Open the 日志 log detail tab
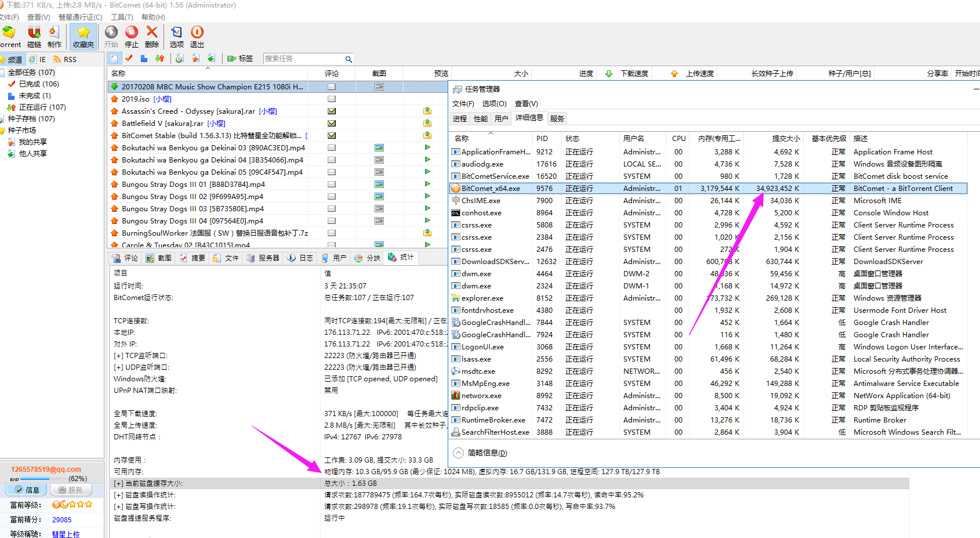The image size is (980, 538). click(300, 258)
